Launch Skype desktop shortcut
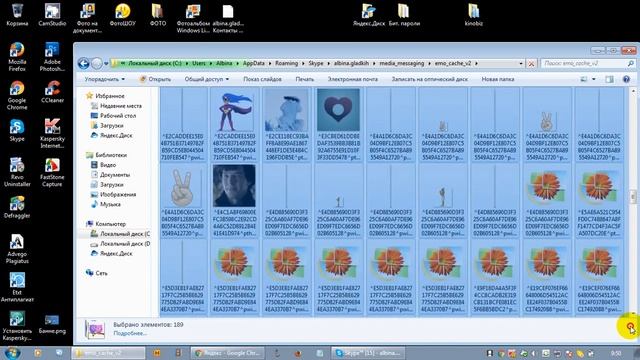Screen dimensions: 640x360 coord(17,130)
